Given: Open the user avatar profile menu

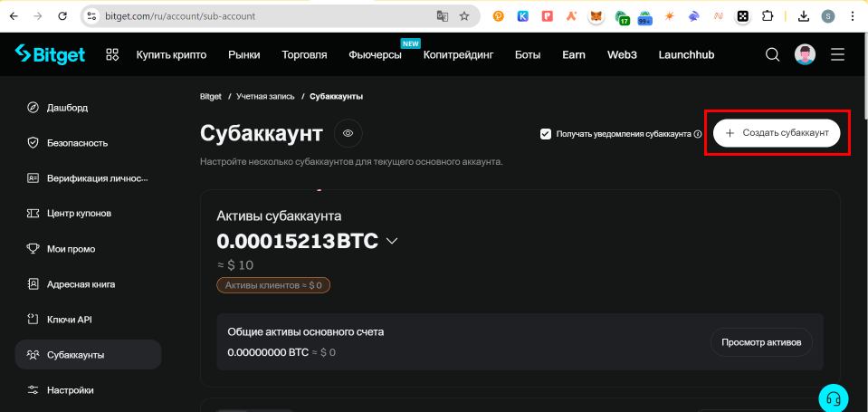Looking at the screenshot, I should (x=805, y=54).
